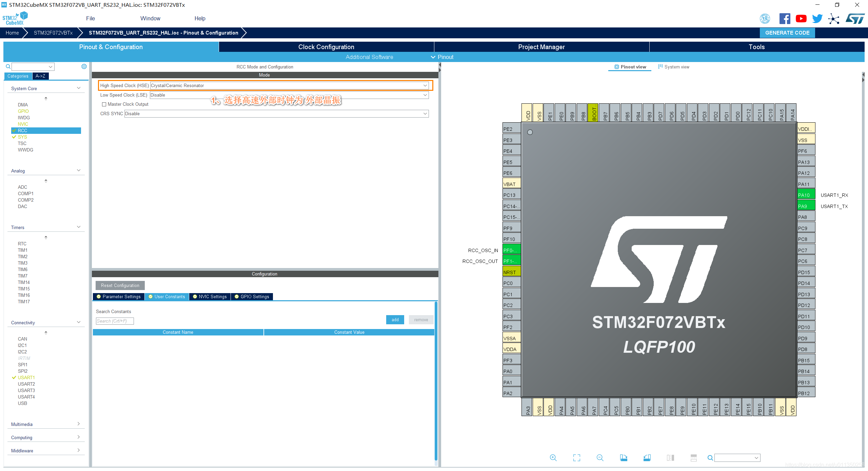
Task: Open the Help menu
Action: coord(200,18)
